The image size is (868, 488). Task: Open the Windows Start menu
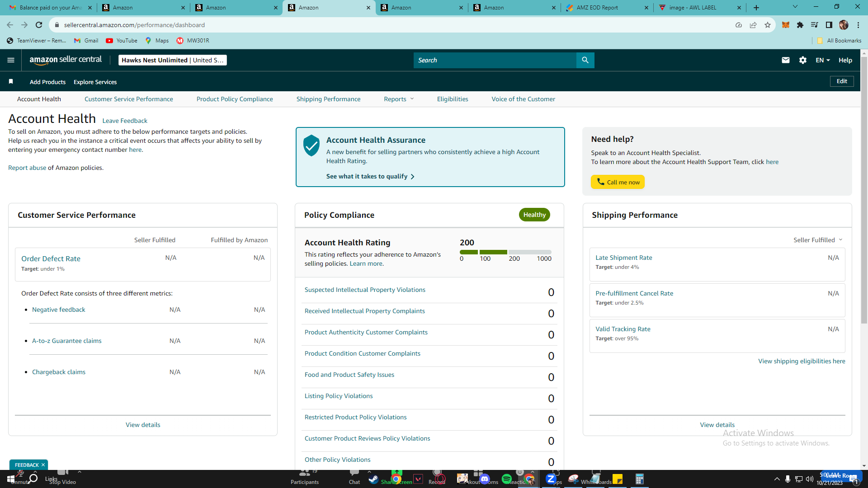(10, 479)
